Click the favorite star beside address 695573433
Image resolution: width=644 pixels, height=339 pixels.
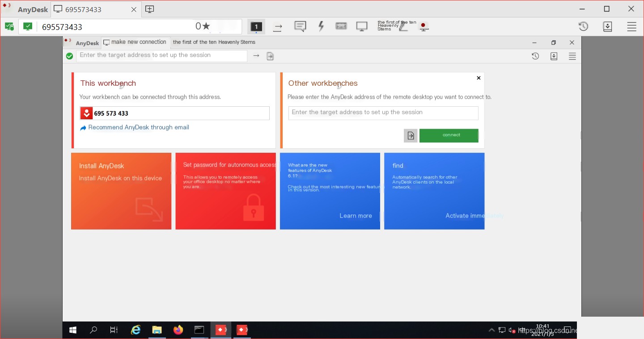(206, 26)
